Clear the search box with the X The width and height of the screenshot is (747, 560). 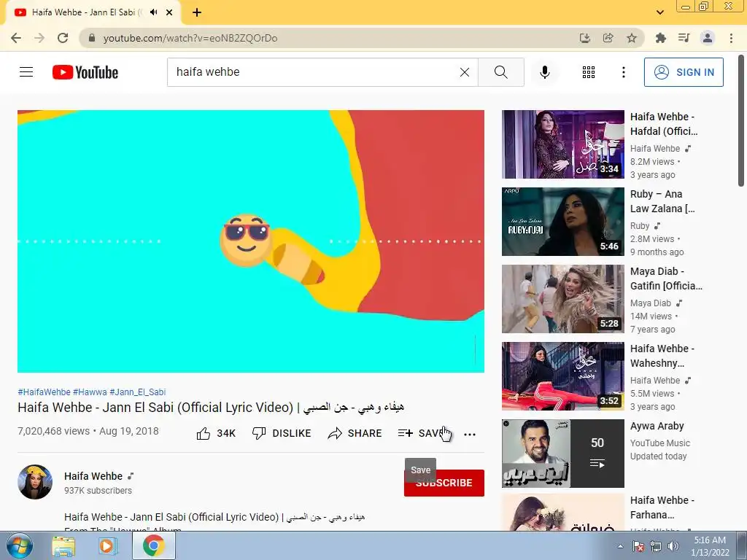click(465, 72)
